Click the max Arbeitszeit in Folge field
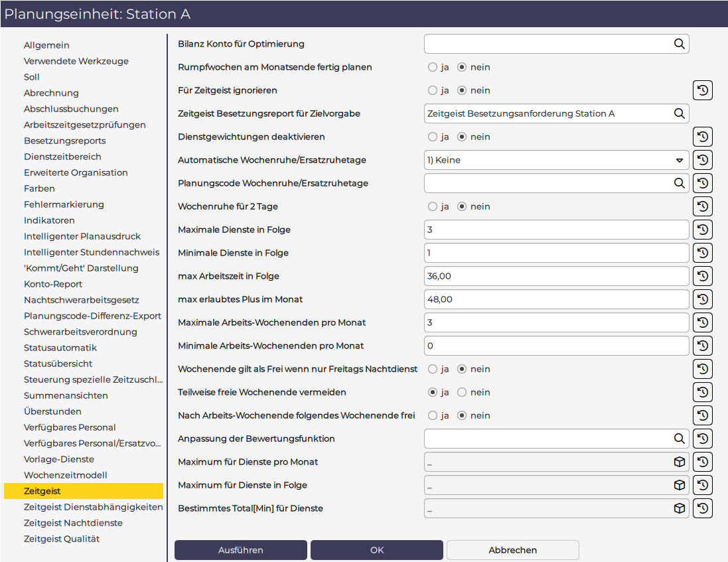Screen dimensions: 728x562 pyautogui.click(x=556, y=276)
